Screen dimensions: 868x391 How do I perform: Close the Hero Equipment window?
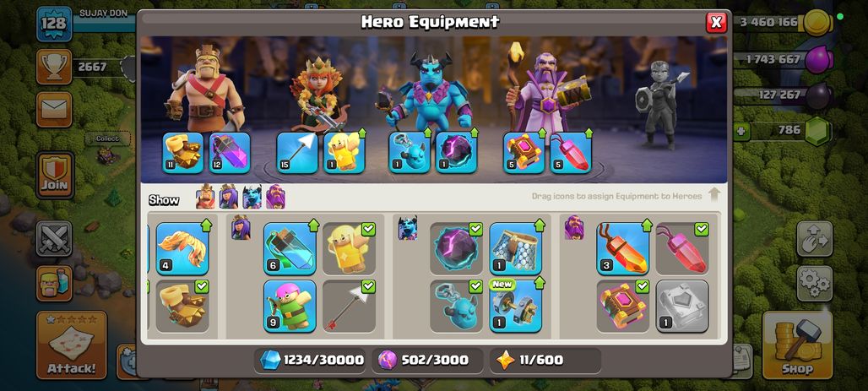click(716, 22)
